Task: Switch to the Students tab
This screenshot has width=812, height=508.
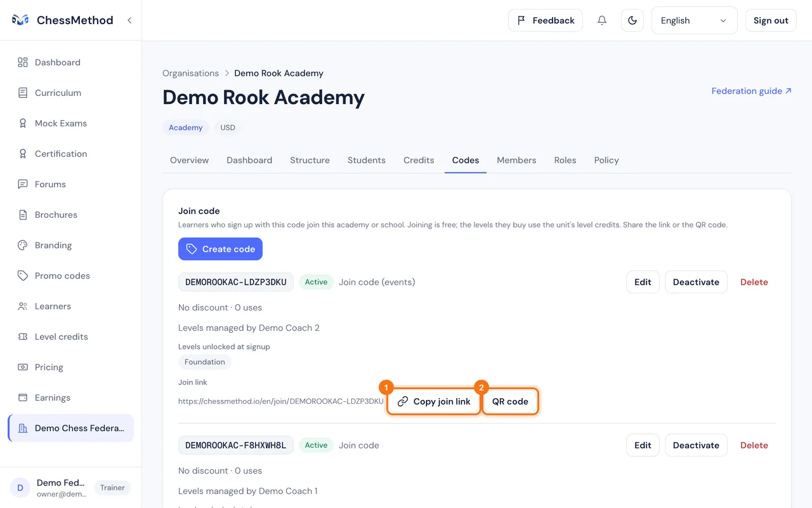Action: pos(367,160)
